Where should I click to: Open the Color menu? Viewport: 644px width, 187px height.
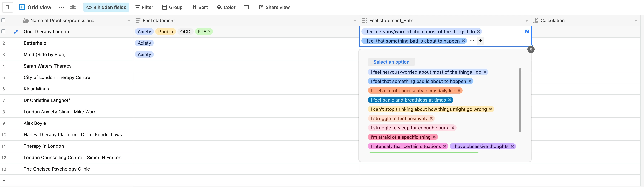tap(226, 7)
